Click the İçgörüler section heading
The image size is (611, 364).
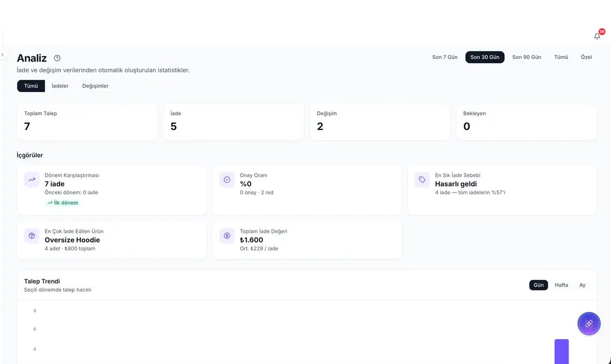(29, 155)
